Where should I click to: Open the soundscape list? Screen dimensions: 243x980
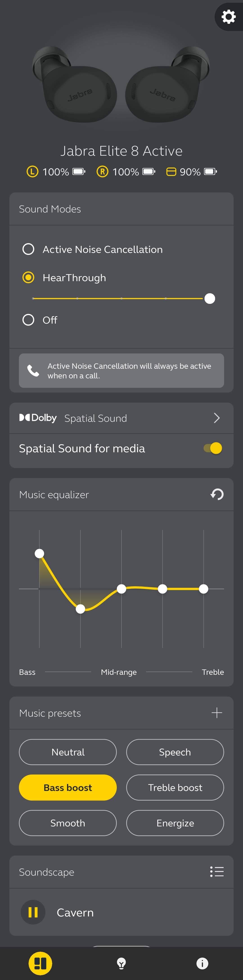(x=217, y=872)
